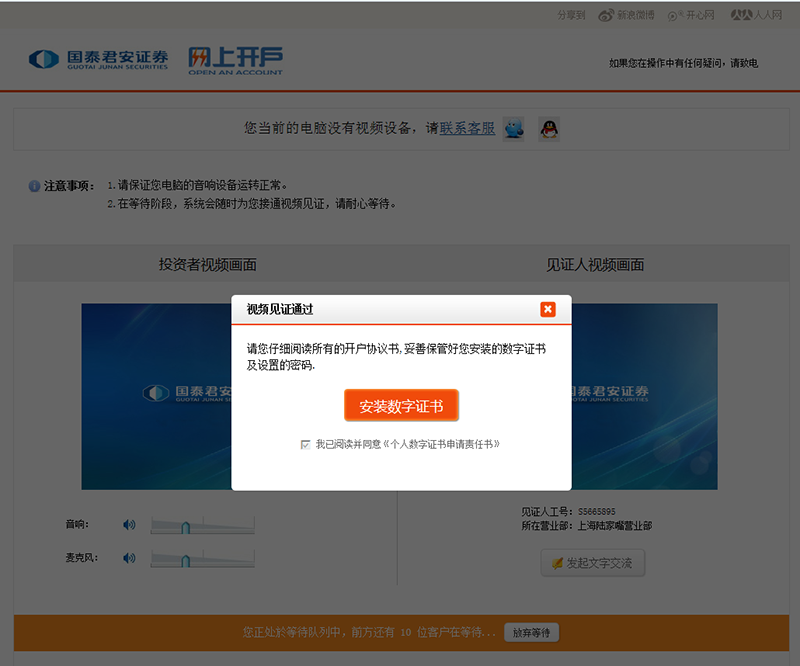
Task: Click the 国泰君安证券 logo
Action: (x=98, y=59)
